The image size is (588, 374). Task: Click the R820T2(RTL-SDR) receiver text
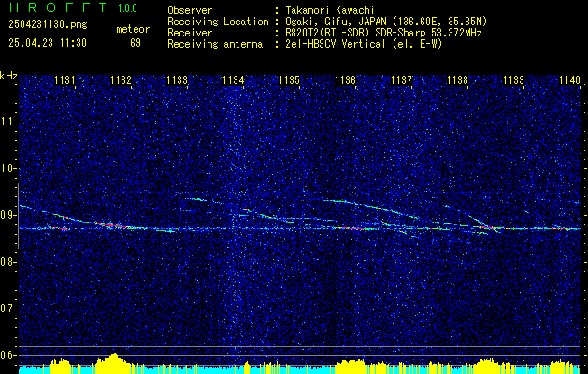[x=383, y=33]
